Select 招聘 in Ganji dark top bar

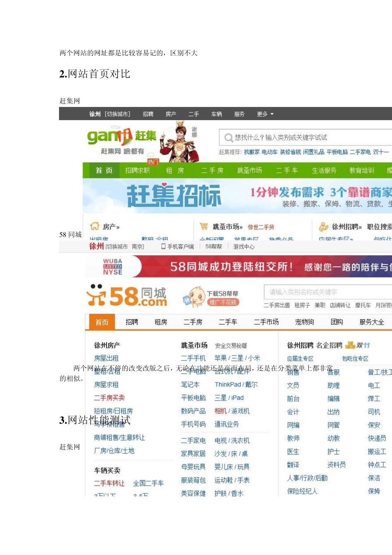click(148, 114)
